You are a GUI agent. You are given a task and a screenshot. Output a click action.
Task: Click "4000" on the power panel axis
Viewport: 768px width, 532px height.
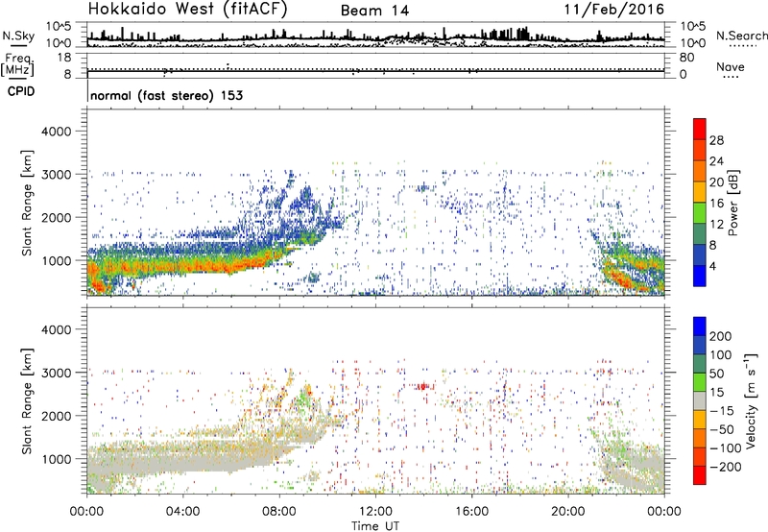57,132
